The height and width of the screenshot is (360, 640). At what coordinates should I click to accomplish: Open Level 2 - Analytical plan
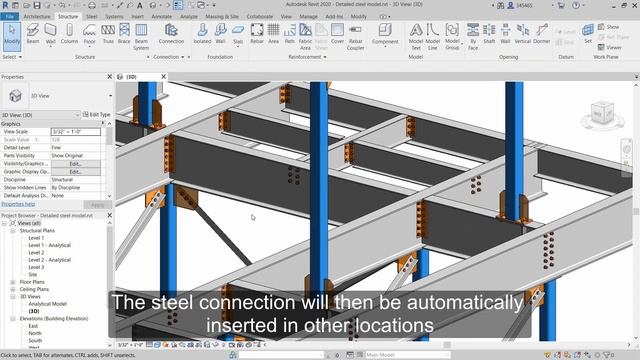pos(49,260)
